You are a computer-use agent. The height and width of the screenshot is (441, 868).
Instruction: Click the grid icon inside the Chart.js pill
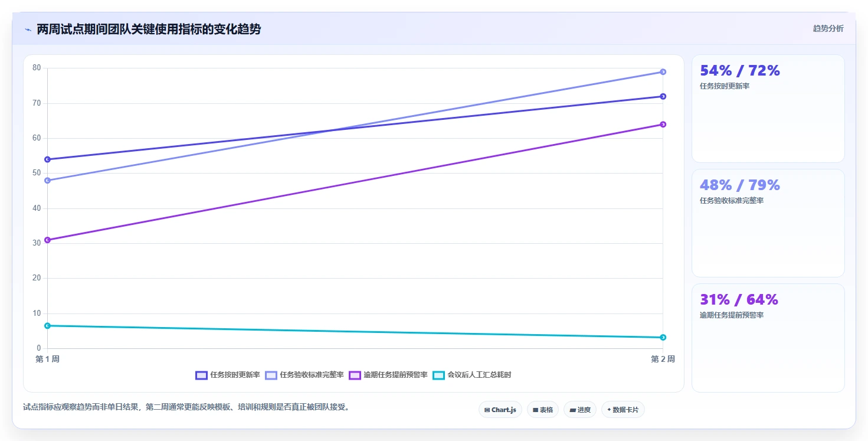[x=487, y=410]
